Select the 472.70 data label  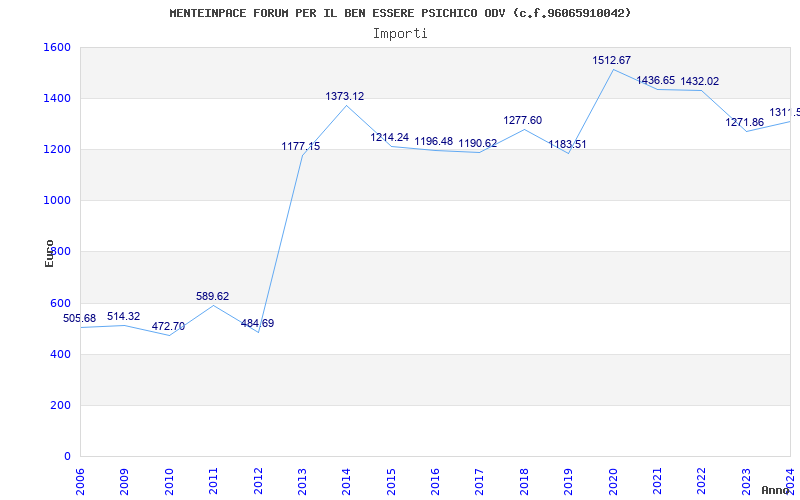click(168, 327)
